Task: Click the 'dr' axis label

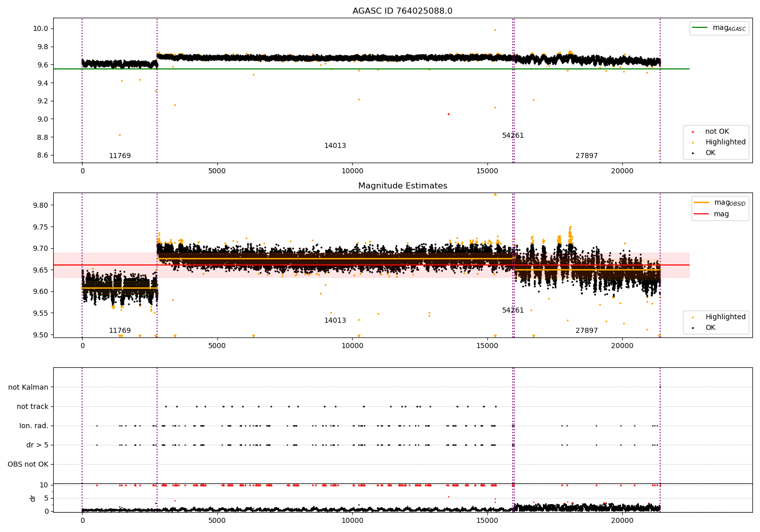Action: 32,498
